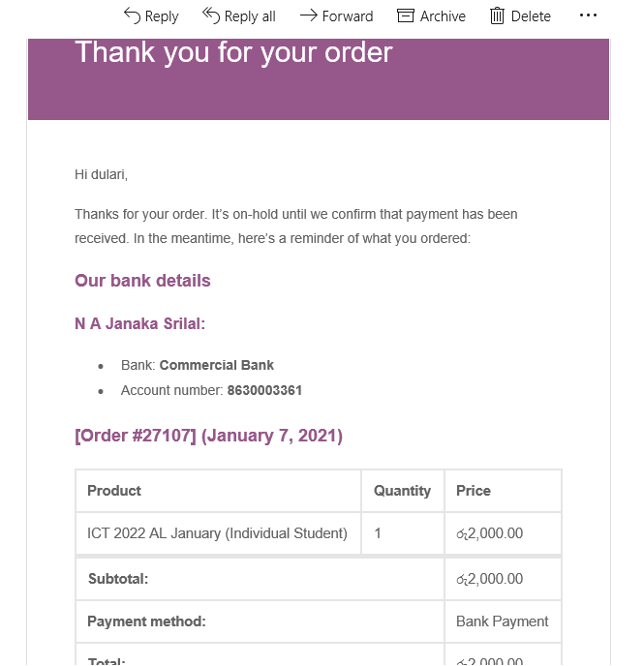Click the Reply text label
This screenshot has width=644, height=666.
pyautogui.click(x=162, y=16)
